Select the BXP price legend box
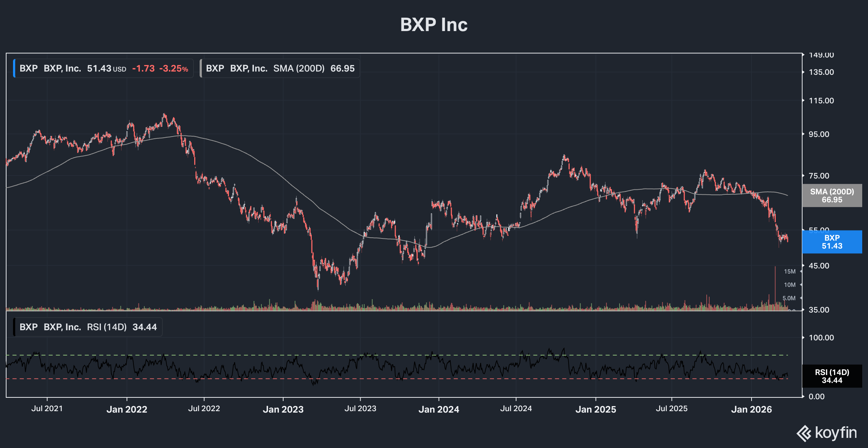The image size is (868, 448). click(x=103, y=69)
